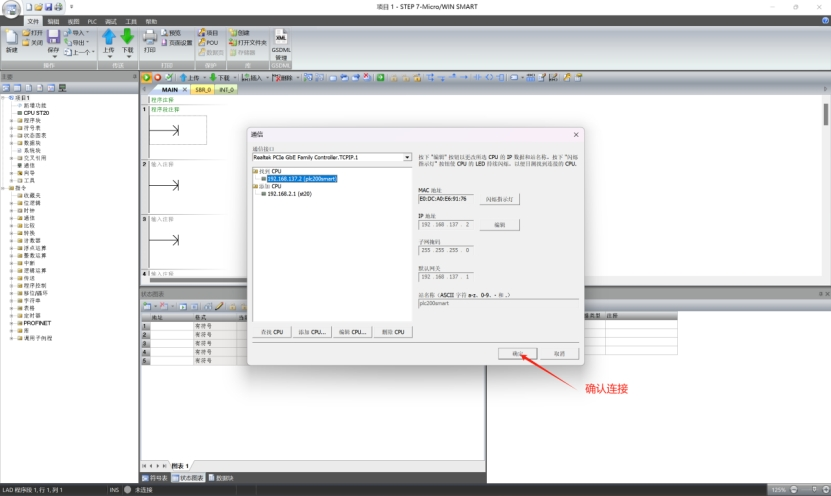The image size is (831, 496).
Task: Click the 查找 CPU button
Action: click(x=272, y=331)
